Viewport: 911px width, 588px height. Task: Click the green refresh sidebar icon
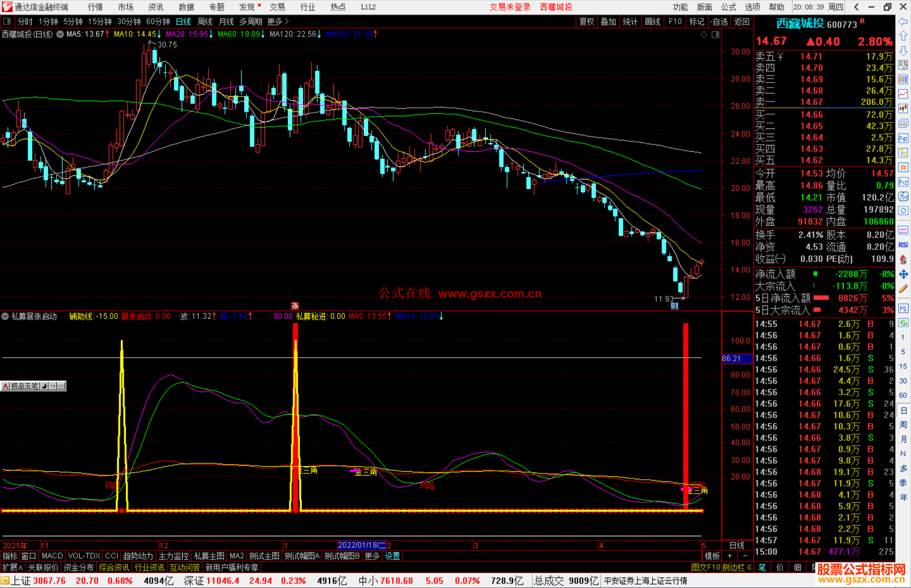903,323
